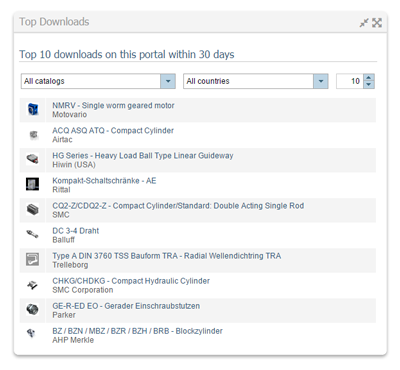Click the Trelleborg manufacturer name
The image size is (400, 370).
pos(70,265)
